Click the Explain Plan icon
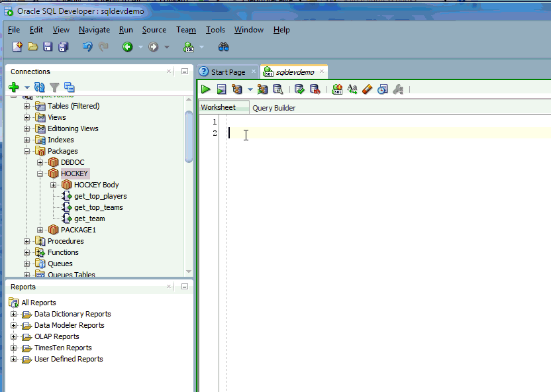Viewport: 551px width, 392px height. click(237, 89)
